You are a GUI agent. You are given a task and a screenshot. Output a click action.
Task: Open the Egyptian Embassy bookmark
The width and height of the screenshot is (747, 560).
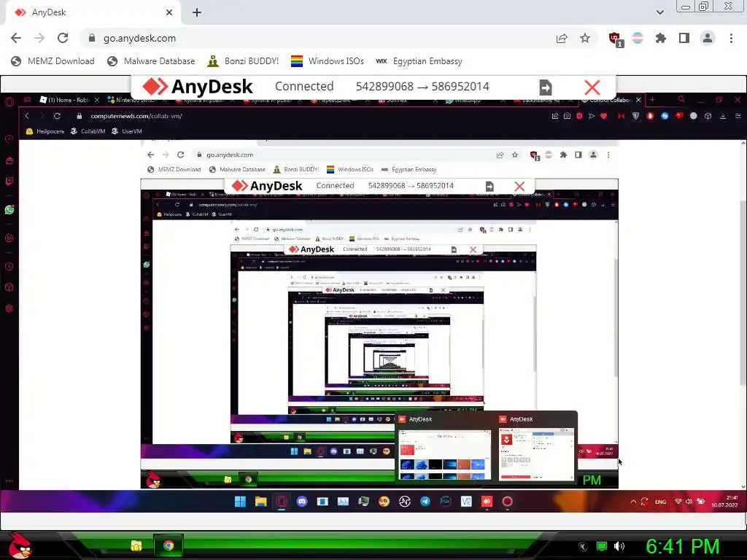[x=419, y=61]
